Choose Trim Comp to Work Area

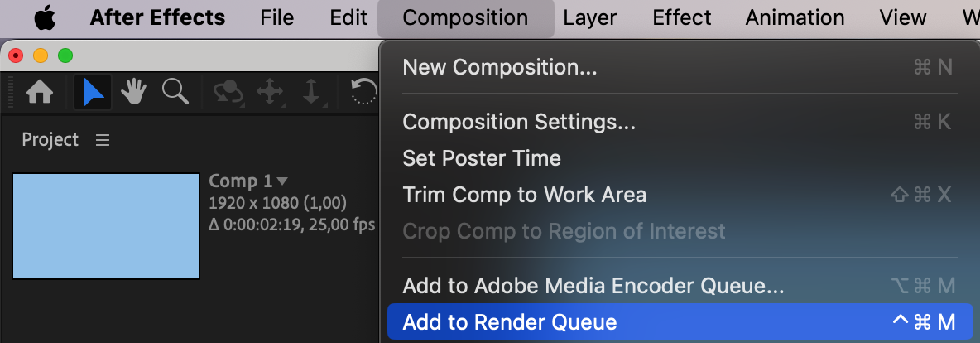tap(524, 195)
